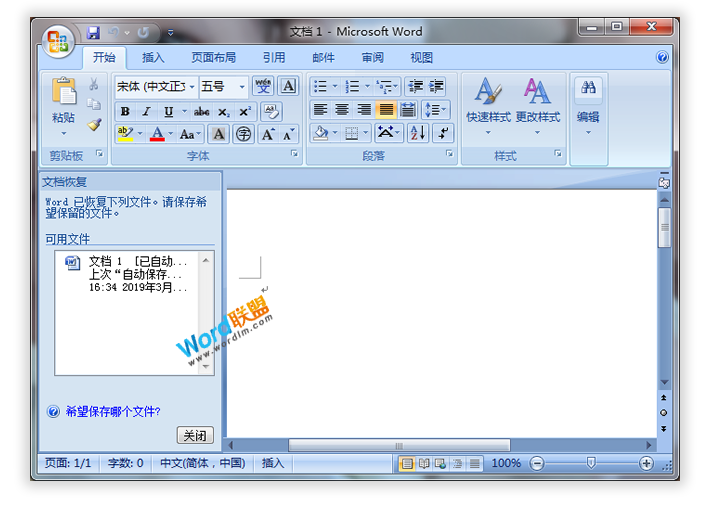
Task: Switch to the 邮件 ribbon tab
Action: [x=323, y=58]
